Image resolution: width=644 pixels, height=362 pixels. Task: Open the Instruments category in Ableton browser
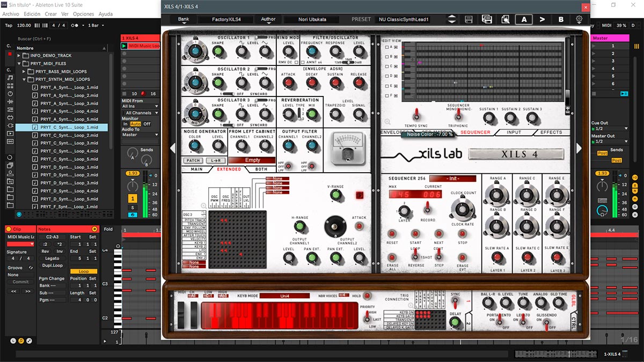(x=10, y=93)
